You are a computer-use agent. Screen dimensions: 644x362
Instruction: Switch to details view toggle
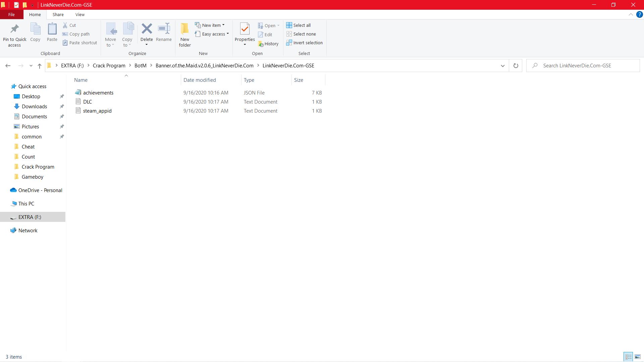(x=628, y=357)
